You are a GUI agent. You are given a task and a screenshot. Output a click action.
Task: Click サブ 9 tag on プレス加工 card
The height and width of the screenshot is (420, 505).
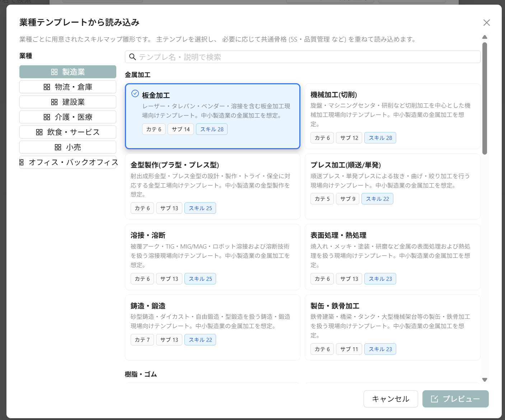[x=347, y=199]
